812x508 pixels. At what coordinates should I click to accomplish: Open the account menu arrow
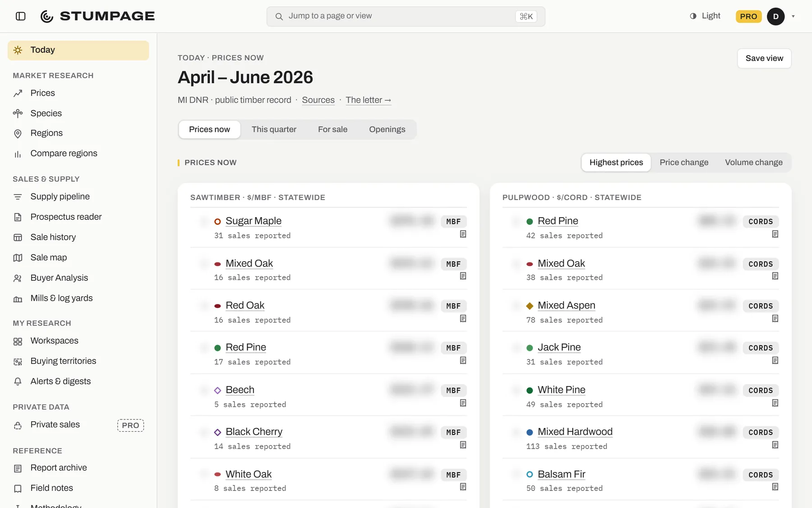coord(793,16)
